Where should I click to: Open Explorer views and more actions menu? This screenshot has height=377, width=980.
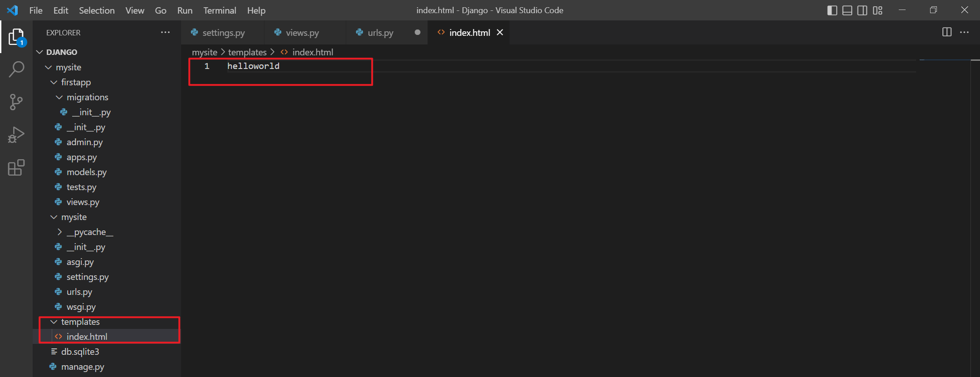click(165, 32)
